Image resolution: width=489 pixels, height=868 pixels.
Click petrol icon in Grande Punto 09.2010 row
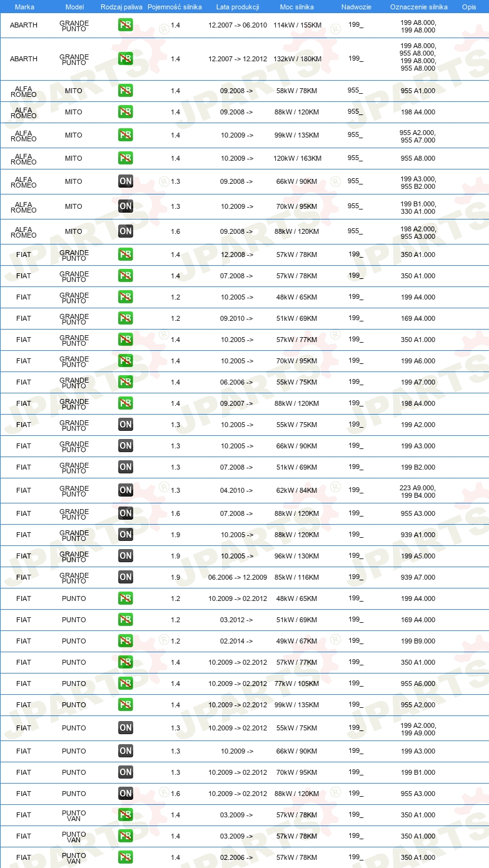click(126, 318)
